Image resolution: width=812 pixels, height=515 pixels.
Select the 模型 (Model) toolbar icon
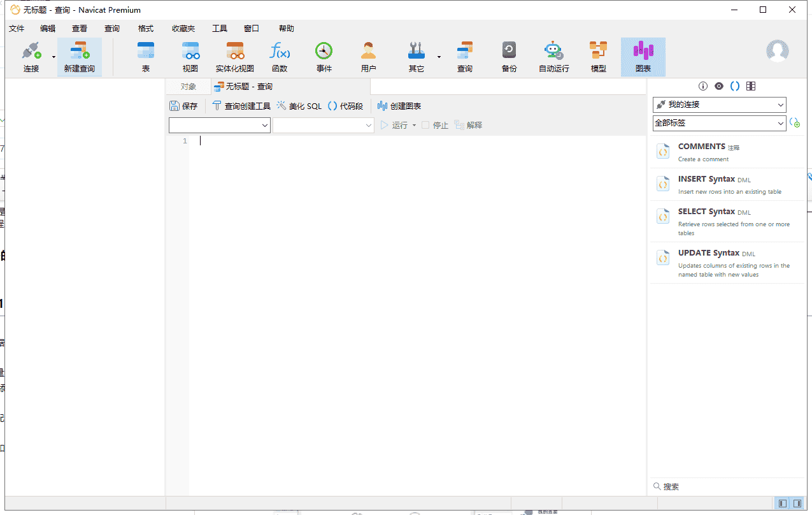tap(598, 57)
